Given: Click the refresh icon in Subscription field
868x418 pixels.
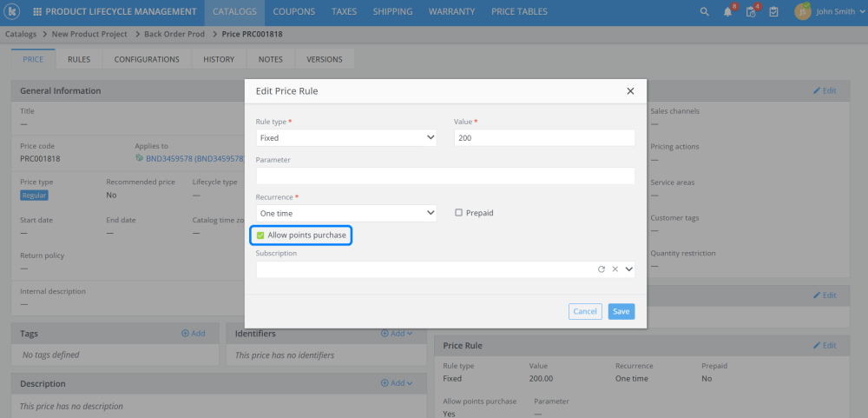Looking at the screenshot, I should [601, 269].
